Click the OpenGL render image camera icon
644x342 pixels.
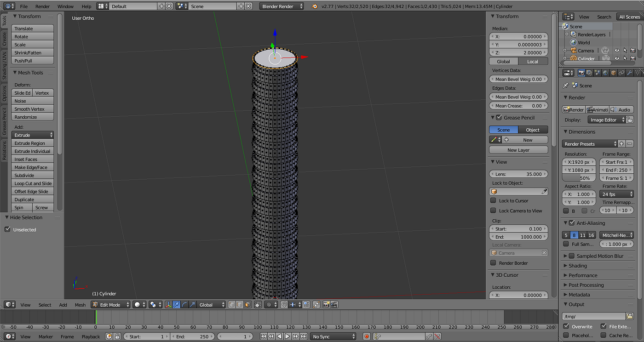pos(326,305)
